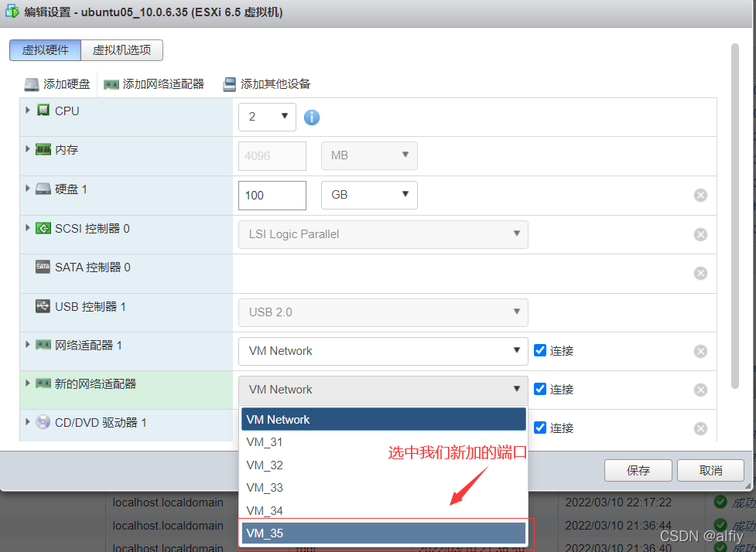Open the hard disk size unit GB dropdown

pos(369,195)
